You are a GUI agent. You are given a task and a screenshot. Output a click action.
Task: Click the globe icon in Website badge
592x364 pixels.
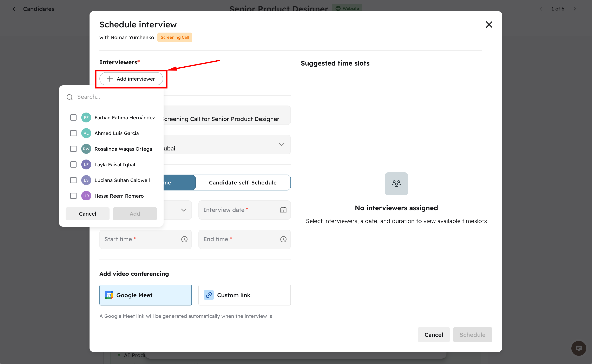click(x=338, y=8)
